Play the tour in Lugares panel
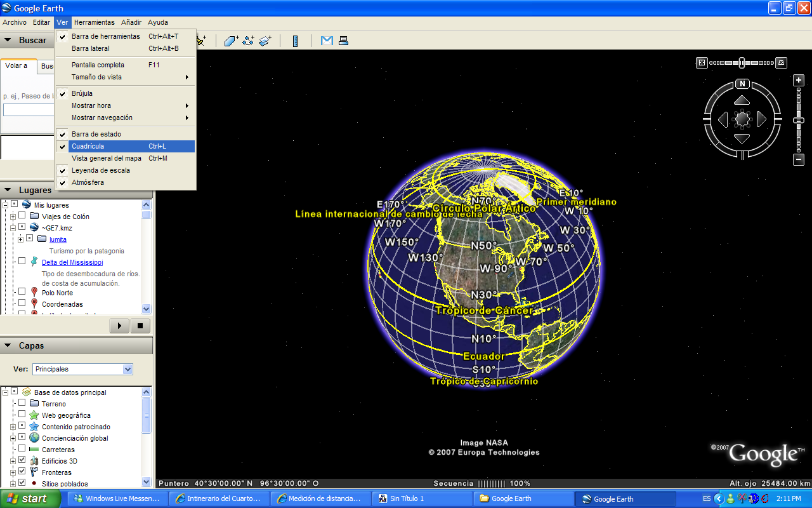 point(119,326)
